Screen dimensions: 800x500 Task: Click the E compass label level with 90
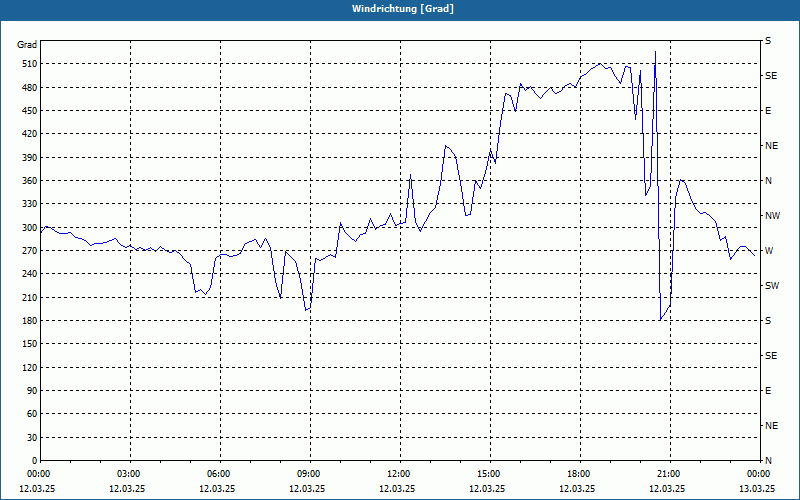click(x=768, y=391)
